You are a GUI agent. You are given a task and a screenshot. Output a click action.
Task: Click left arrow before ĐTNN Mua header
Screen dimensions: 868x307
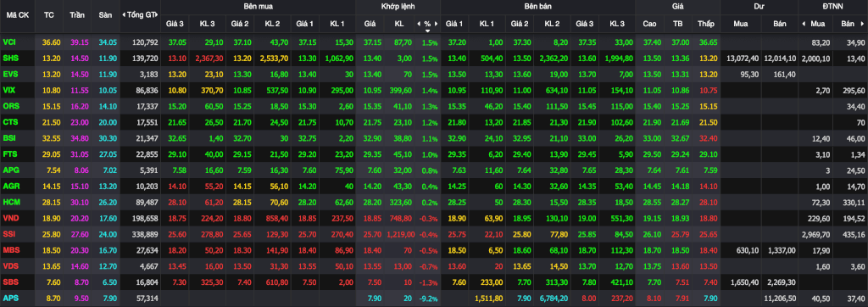pos(804,24)
